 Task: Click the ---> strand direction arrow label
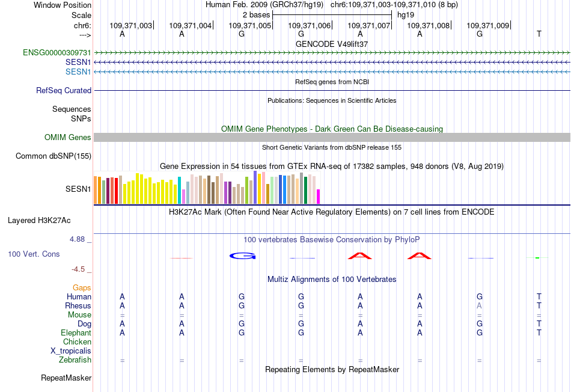click(85, 35)
